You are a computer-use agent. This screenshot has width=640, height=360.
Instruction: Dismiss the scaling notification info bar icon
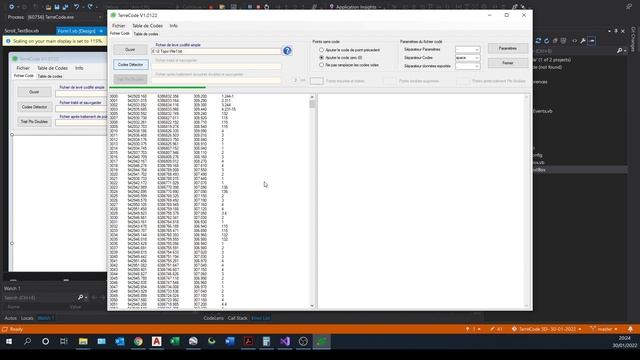[8, 41]
